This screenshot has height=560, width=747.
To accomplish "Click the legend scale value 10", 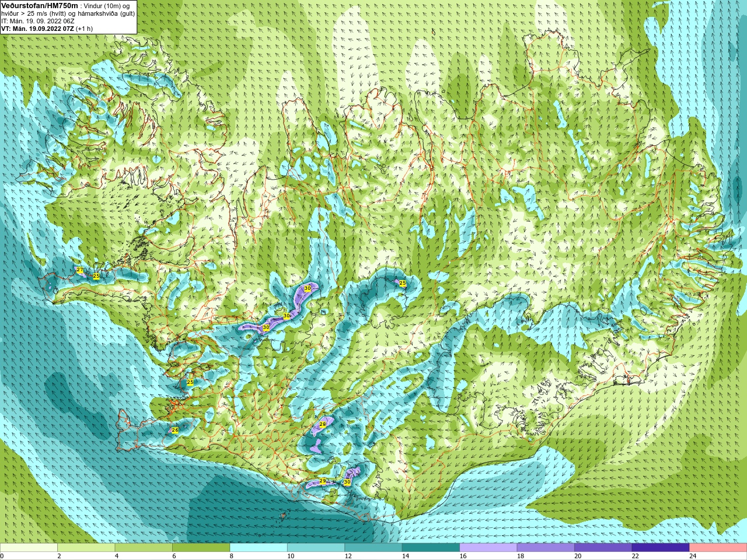I will (x=291, y=556).
